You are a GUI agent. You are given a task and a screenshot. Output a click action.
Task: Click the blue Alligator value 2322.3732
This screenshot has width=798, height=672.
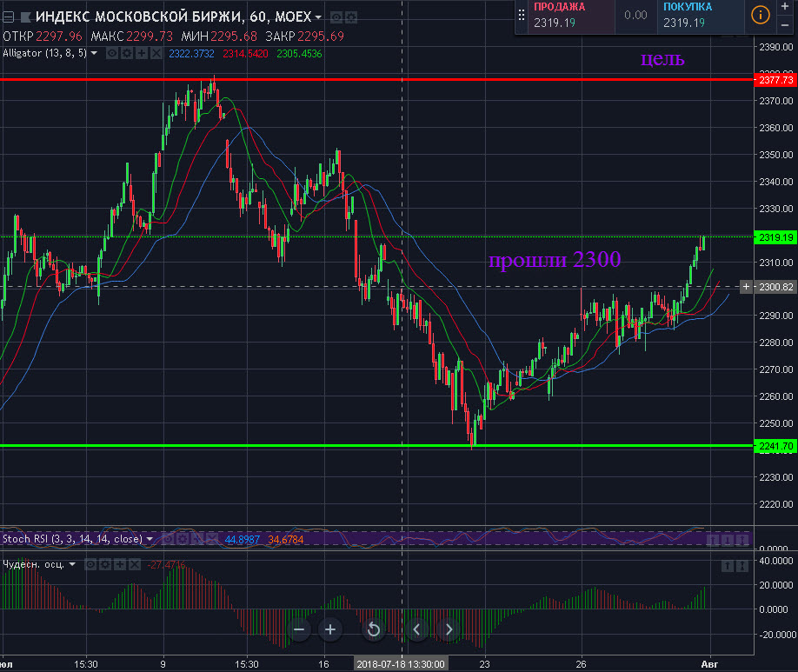pyautogui.click(x=192, y=53)
